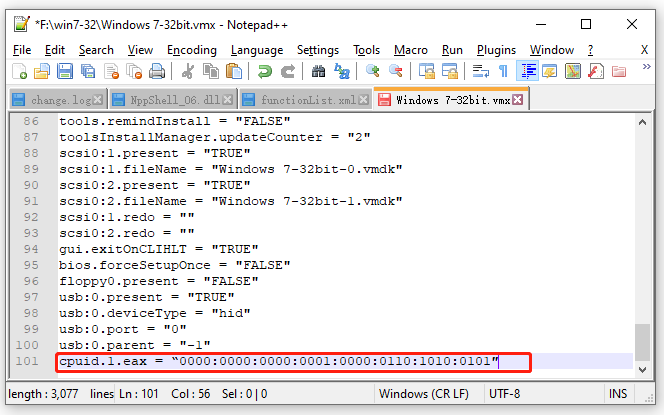Undo the last edit with the green arrow

tap(265, 71)
